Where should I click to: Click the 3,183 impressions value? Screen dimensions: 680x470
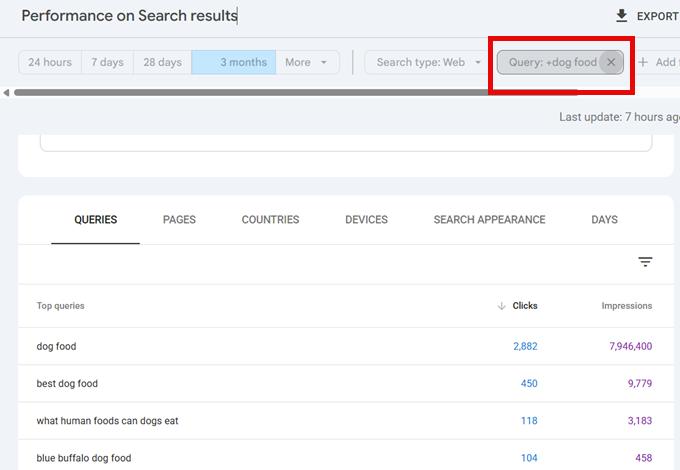click(x=640, y=421)
